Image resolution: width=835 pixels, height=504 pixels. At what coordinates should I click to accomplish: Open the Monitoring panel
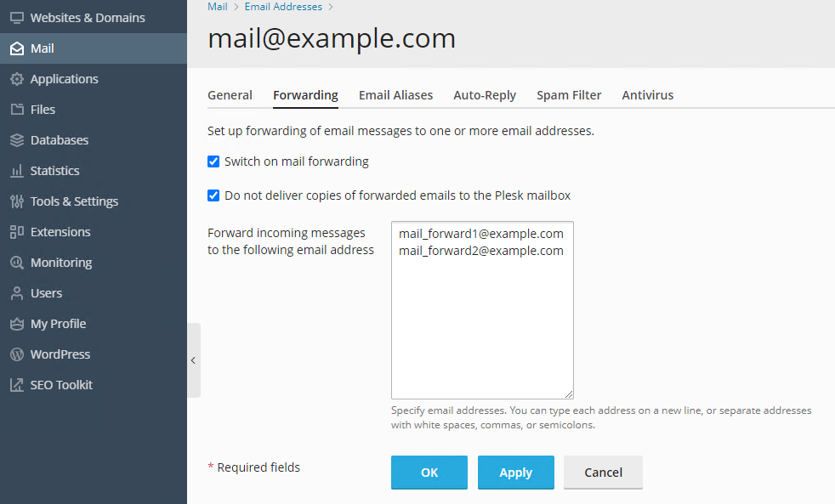click(60, 262)
